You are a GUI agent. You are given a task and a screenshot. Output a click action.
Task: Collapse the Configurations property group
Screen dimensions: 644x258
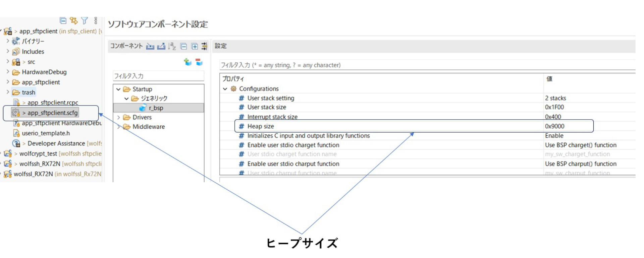[x=225, y=89]
